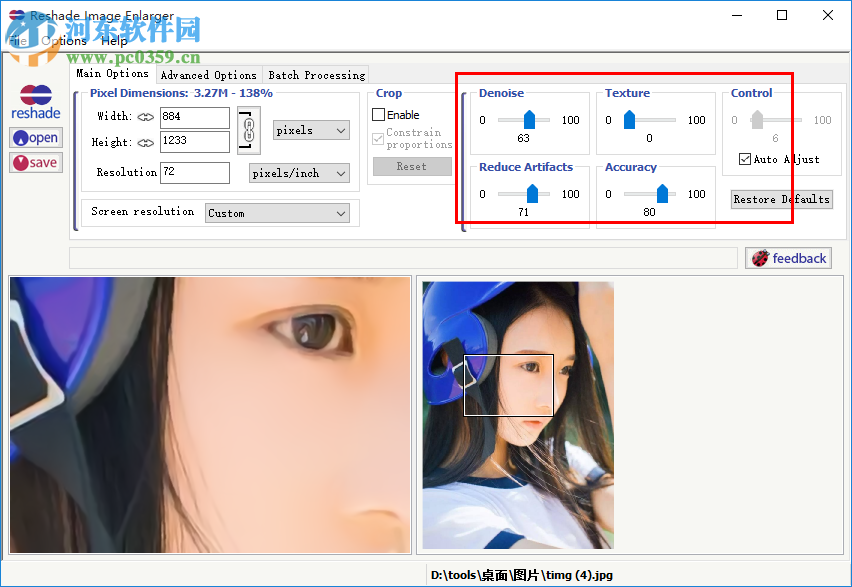Switch to the Advanced Options tab
Screen dimensions: 852x587
click(208, 74)
